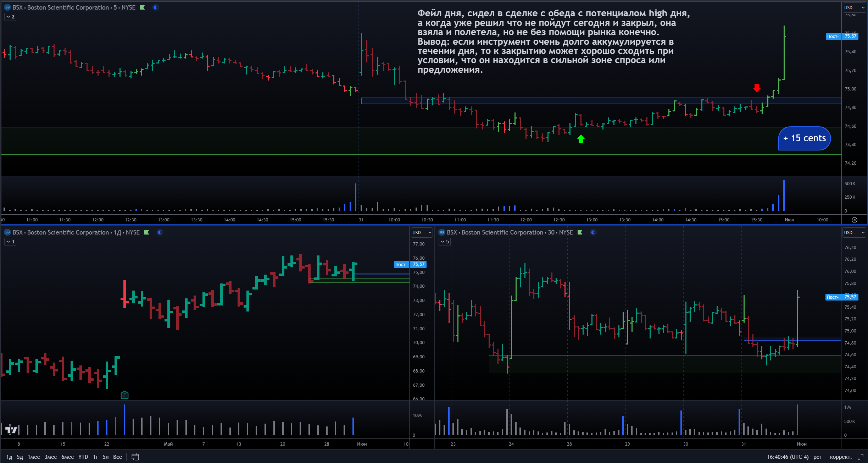Toggle the коррект. adjustment option
The width and height of the screenshot is (868, 463).
click(x=841, y=457)
